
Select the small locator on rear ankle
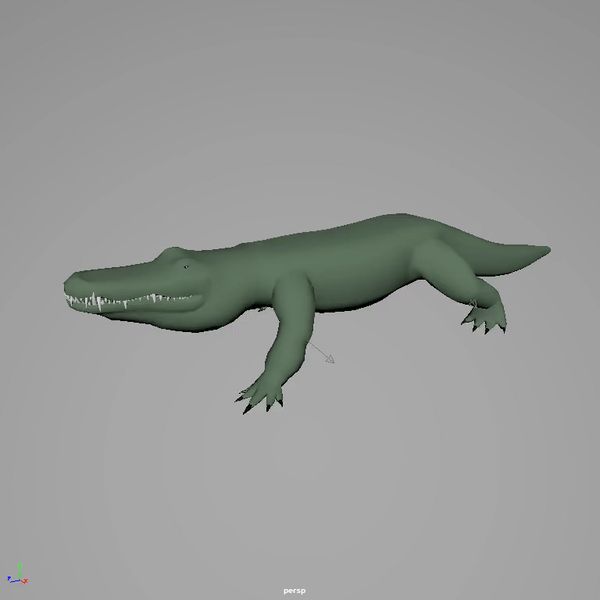(472, 301)
